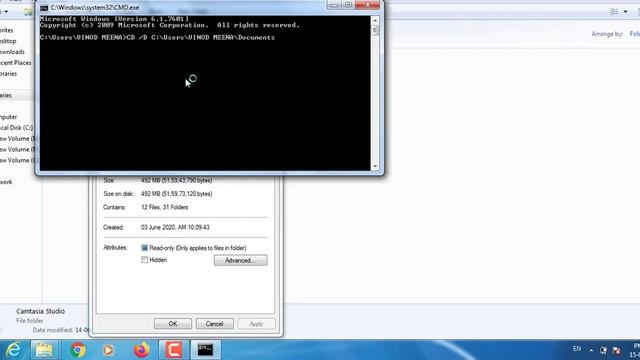The height and width of the screenshot is (360, 640).
Task: Click the CMD scrollbar down arrow
Action: tap(375, 166)
